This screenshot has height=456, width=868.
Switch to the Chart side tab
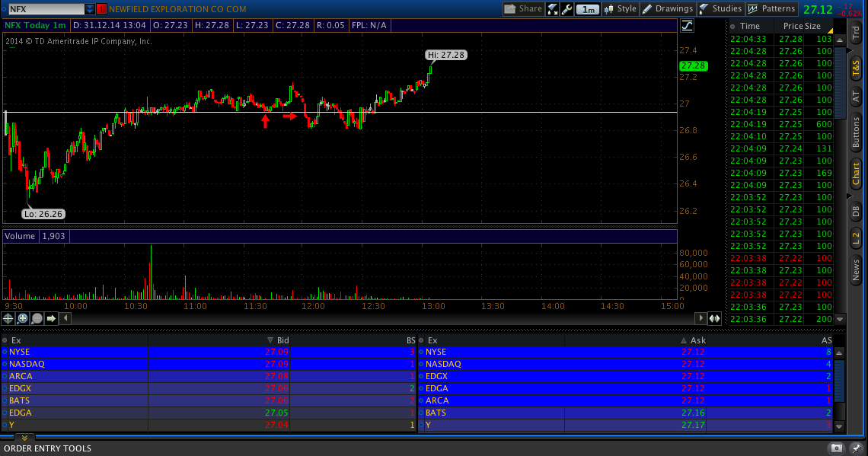tap(856, 174)
